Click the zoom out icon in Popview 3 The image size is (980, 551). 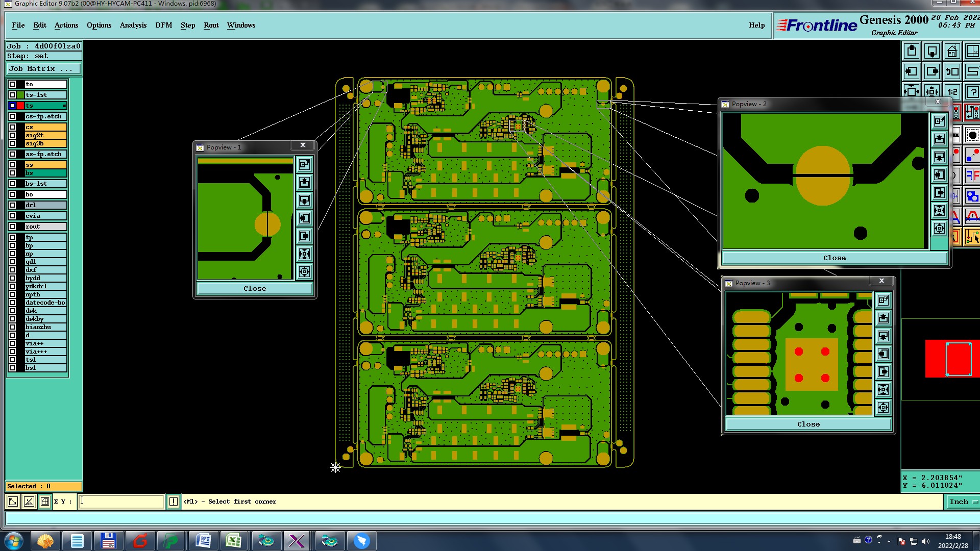click(884, 408)
